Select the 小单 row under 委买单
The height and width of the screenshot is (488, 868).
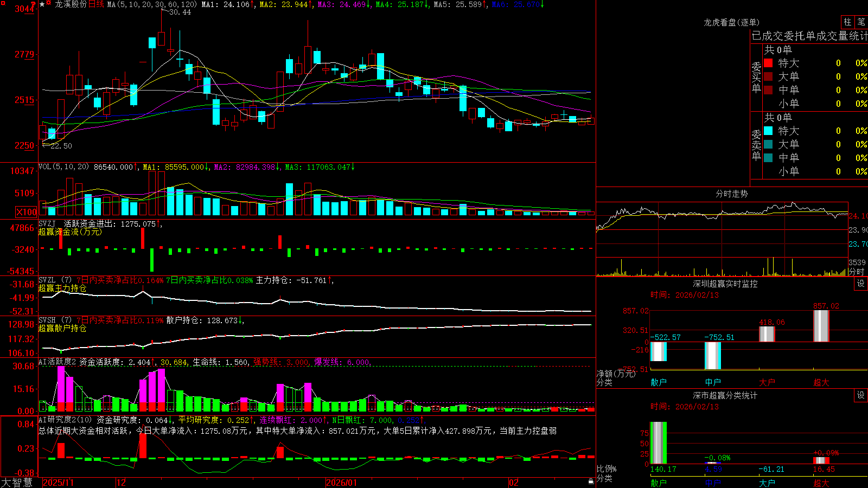[815, 103]
